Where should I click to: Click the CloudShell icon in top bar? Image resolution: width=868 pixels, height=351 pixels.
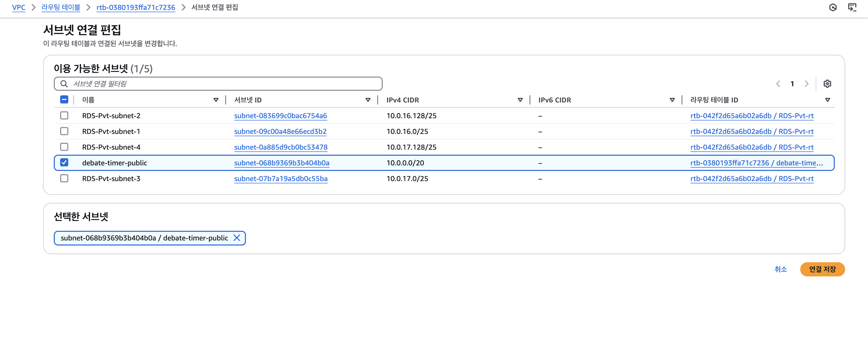pyautogui.click(x=852, y=7)
